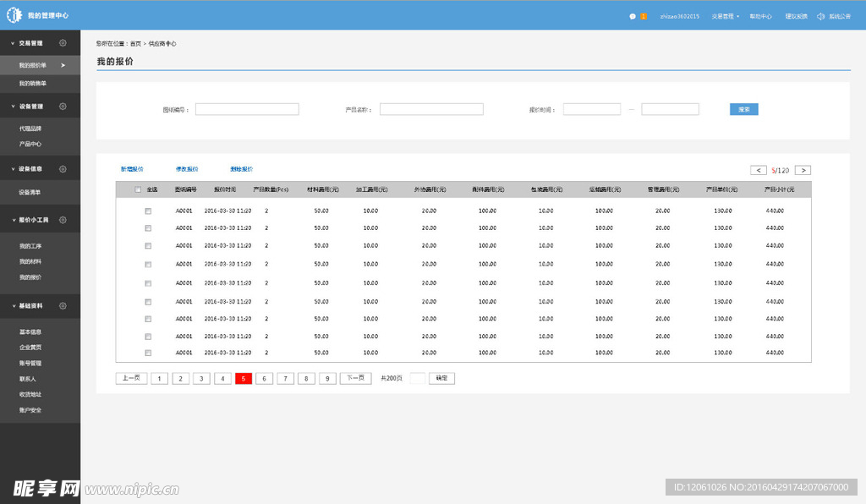Click the gear icon next to 基础资料

63,305
